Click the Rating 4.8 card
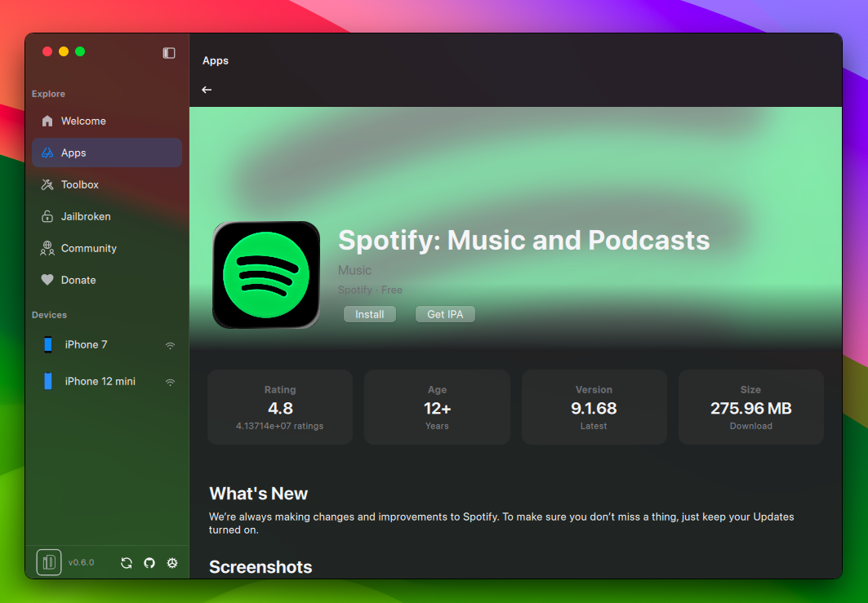Screen dimensions: 868x603 [x=280, y=407]
